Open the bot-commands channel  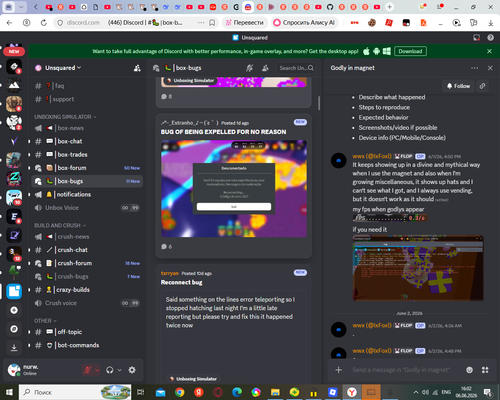tap(87, 345)
